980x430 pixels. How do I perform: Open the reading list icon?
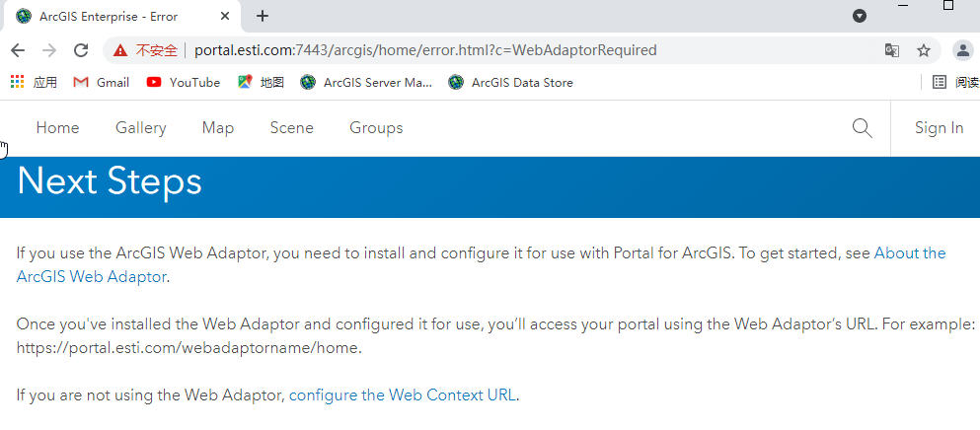(x=939, y=82)
